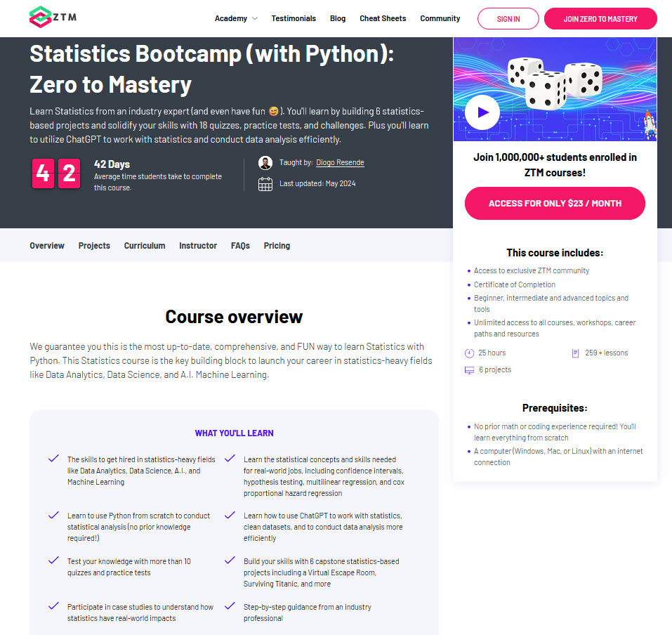
Task: Open the Testimonials page
Action: tap(294, 18)
